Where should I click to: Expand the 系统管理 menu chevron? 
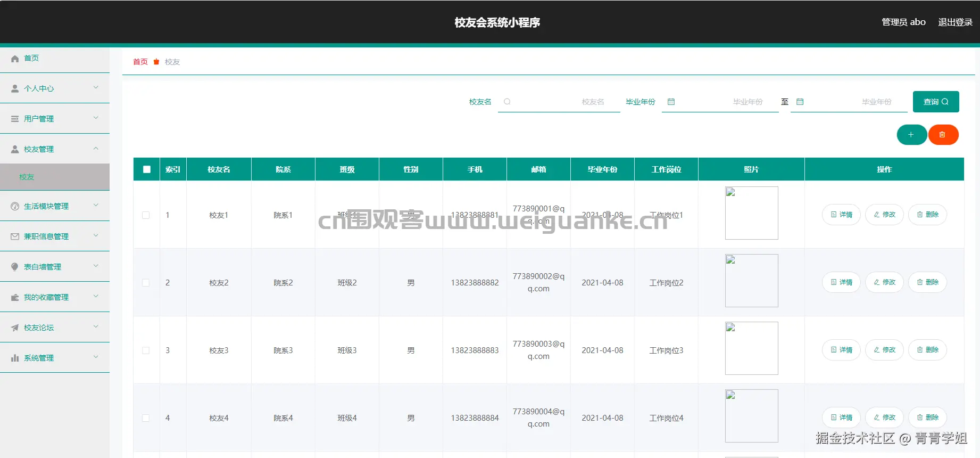[96, 357]
